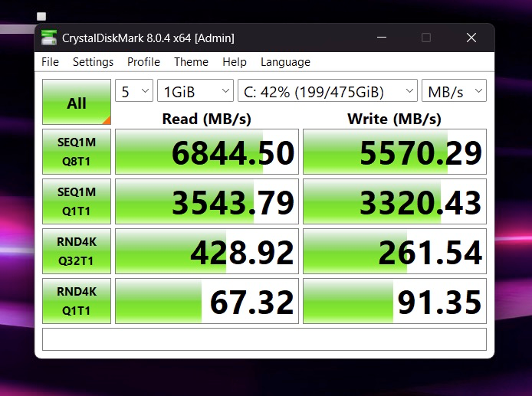Close the CrystalDiskMark window
Screen dimensions: 532x396
point(471,38)
